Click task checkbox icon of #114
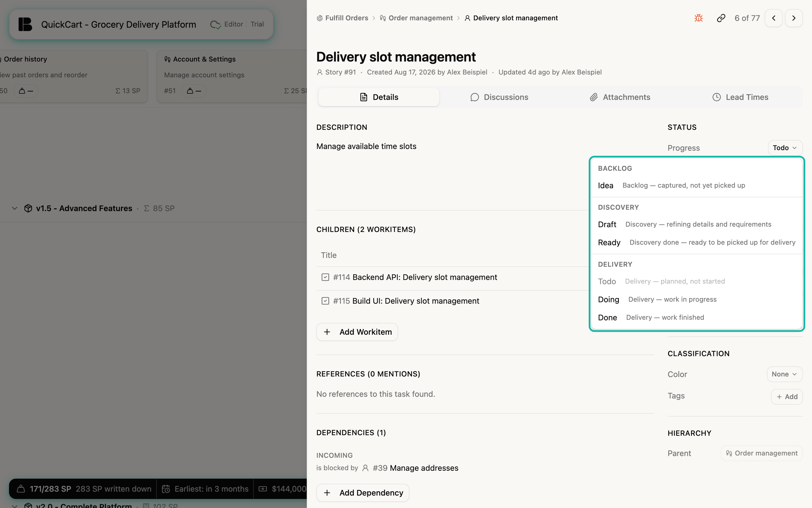The width and height of the screenshot is (812, 508). pyautogui.click(x=325, y=277)
